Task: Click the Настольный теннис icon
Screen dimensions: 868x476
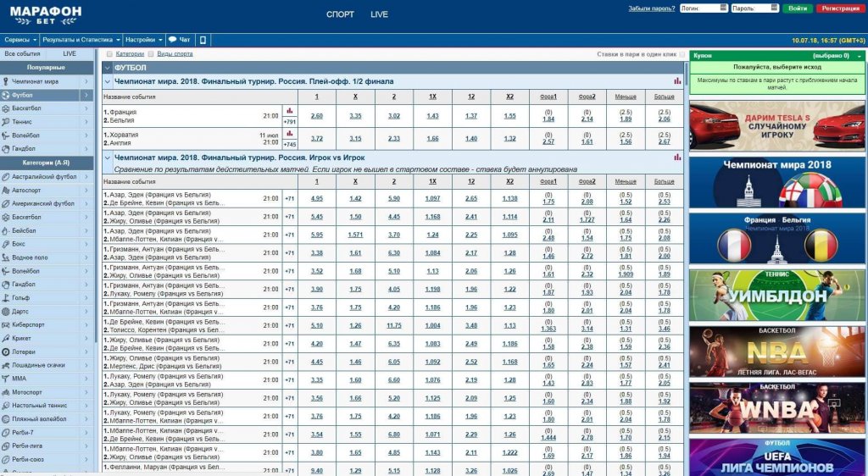Action: pos(6,405)
